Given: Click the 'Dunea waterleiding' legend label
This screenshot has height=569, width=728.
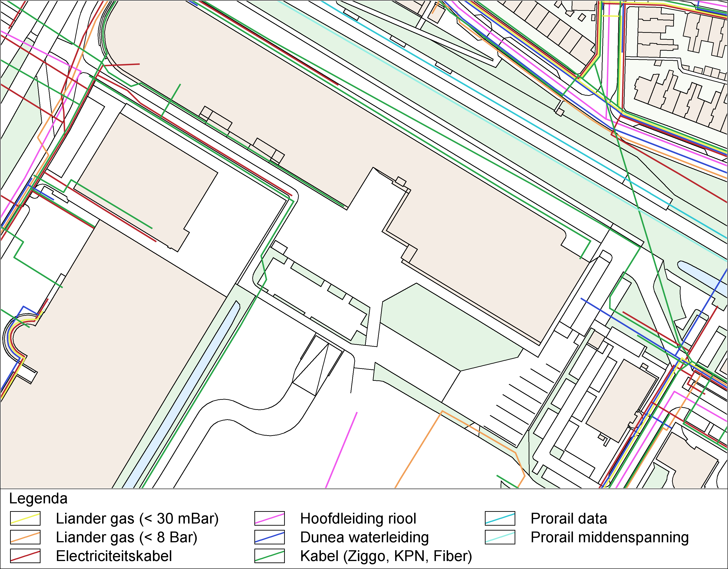Looking at the screenshot, I should coord(365,537).
